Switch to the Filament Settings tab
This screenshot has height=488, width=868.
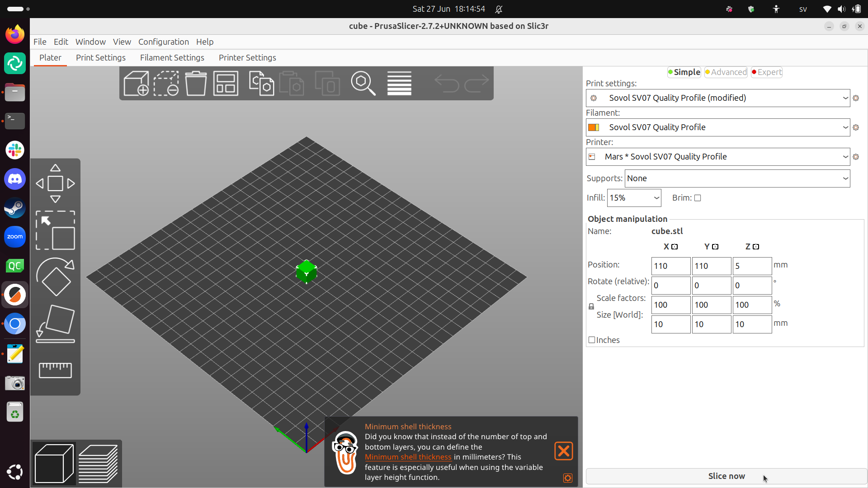point(172,58)
